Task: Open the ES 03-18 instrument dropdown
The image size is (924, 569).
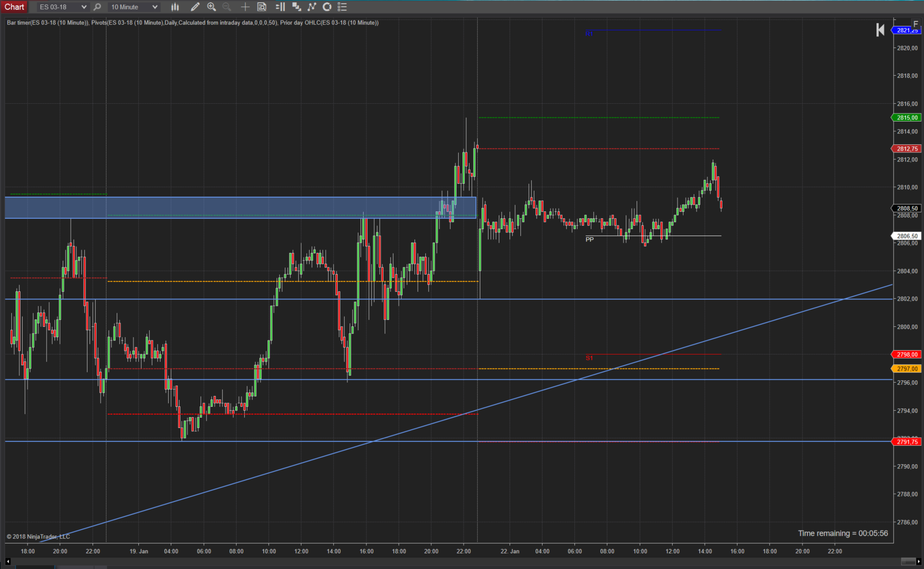Action: click(62, 7)
